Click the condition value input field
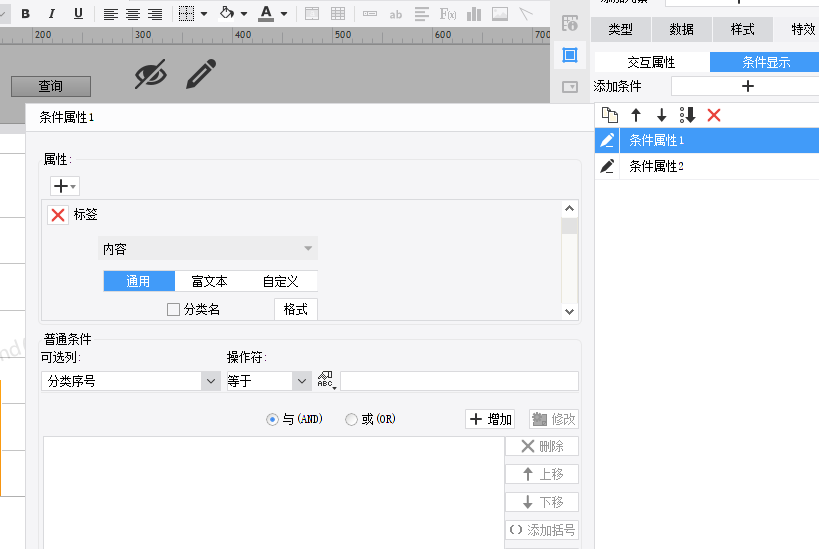This screenshot has width=819, height=549. tap(459, 381)
